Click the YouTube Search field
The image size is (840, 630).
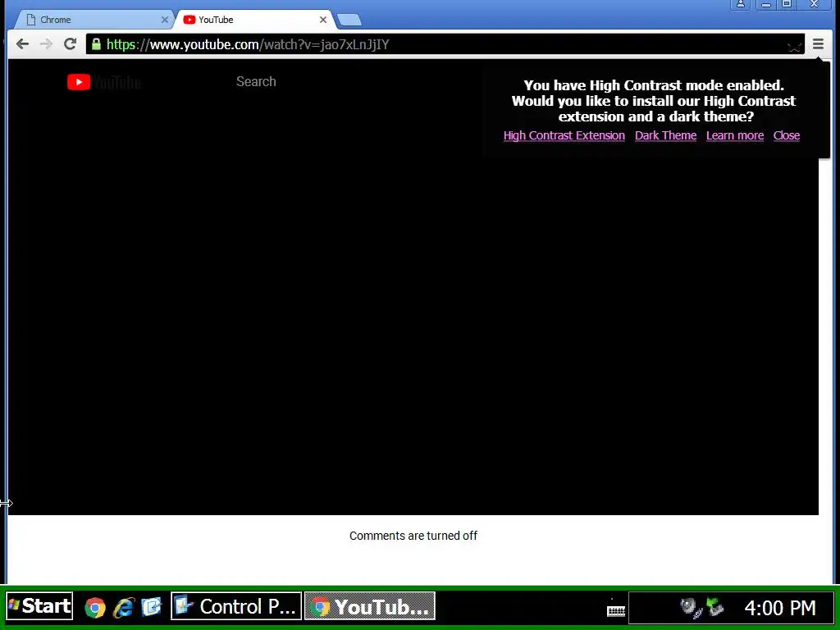[256, 81]
